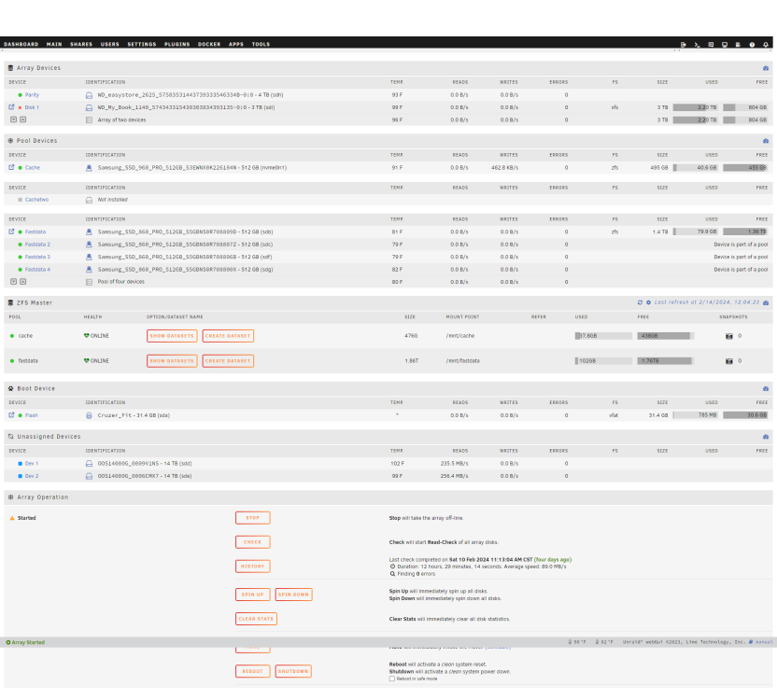The width and height of the screenshot is (777, 700).
Task: Spin down array using down-arrow in Array row
Action: point(13,119)
